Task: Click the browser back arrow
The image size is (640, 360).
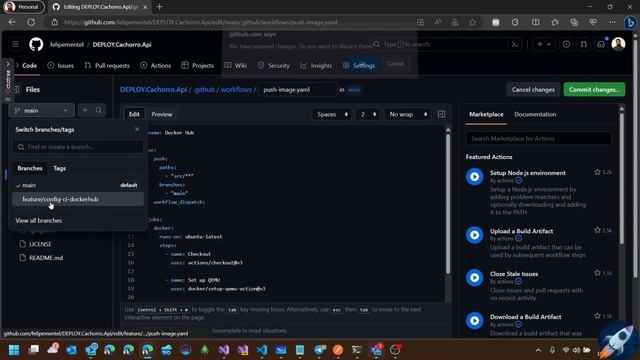Action: 12,22
